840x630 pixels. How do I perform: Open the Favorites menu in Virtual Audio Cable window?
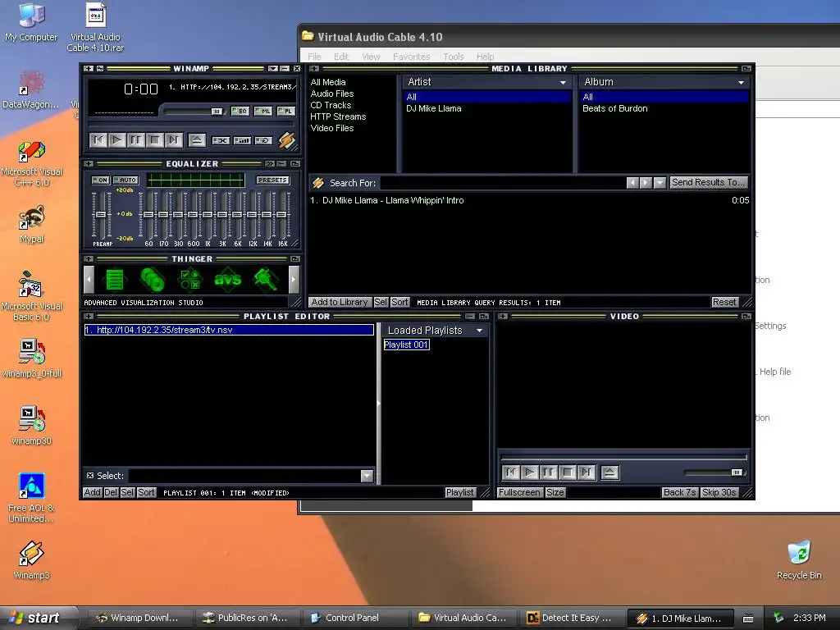tap(412, 57)
